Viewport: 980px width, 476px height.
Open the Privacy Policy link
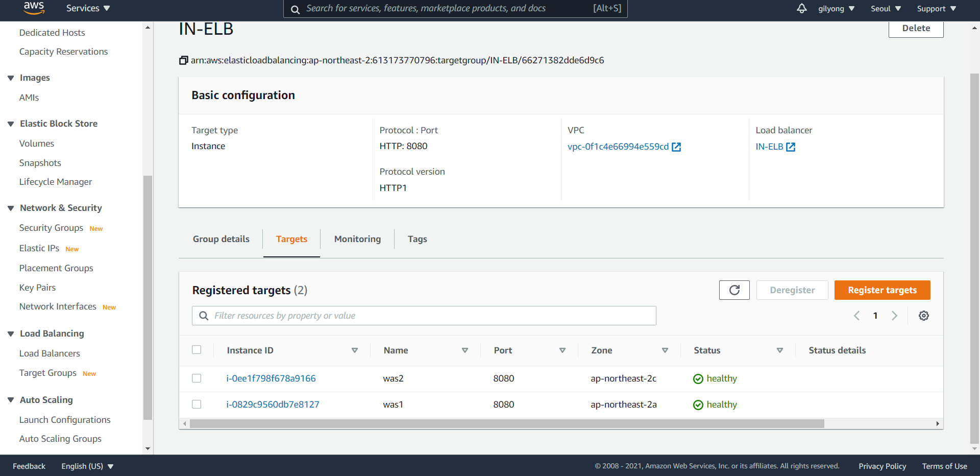click(x=882, y=466)
